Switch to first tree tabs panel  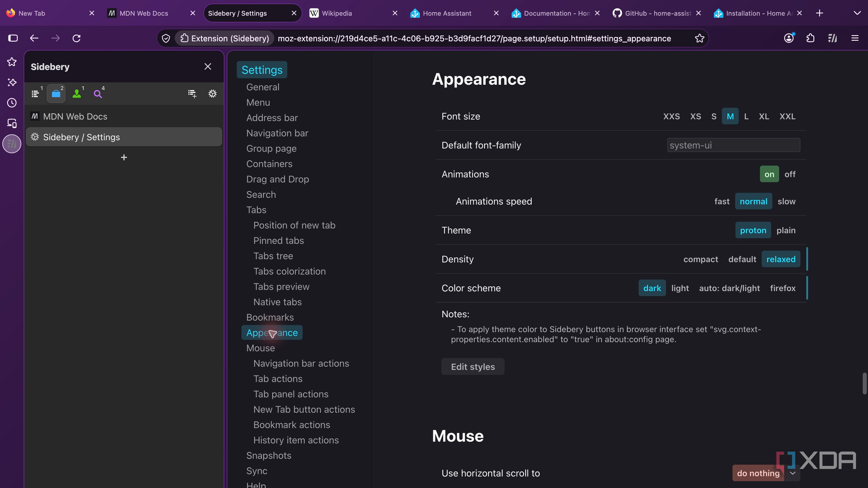pyautogui.click(x=35, y=94)
